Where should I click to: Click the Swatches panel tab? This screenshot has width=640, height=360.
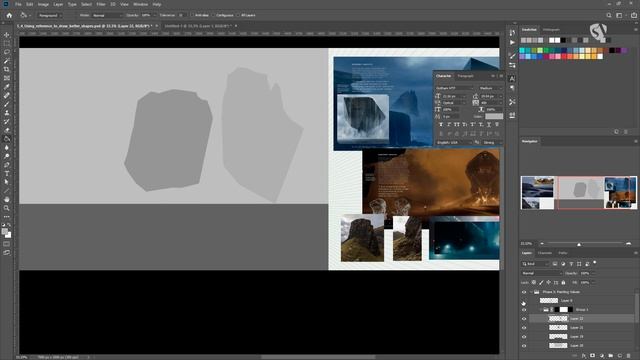click(529, 30)
